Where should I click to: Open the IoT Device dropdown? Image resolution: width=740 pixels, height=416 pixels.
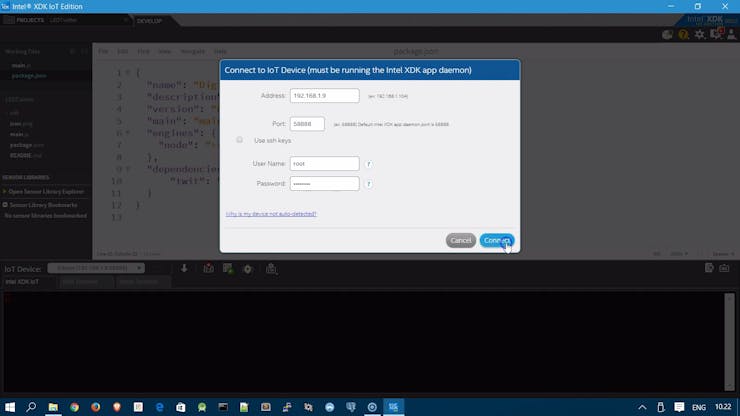(96, 268)
